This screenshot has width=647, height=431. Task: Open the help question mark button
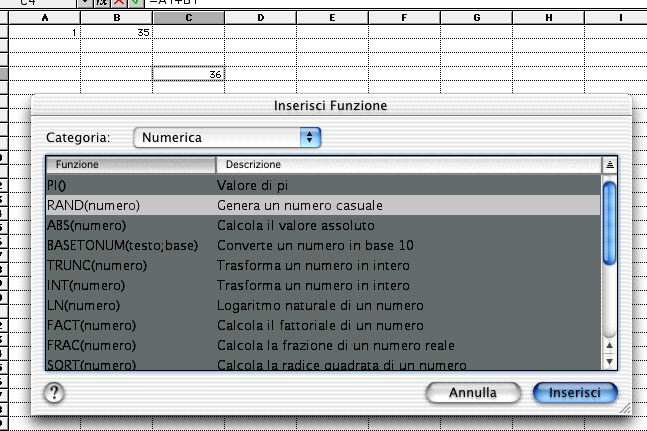tap(55, 393)
